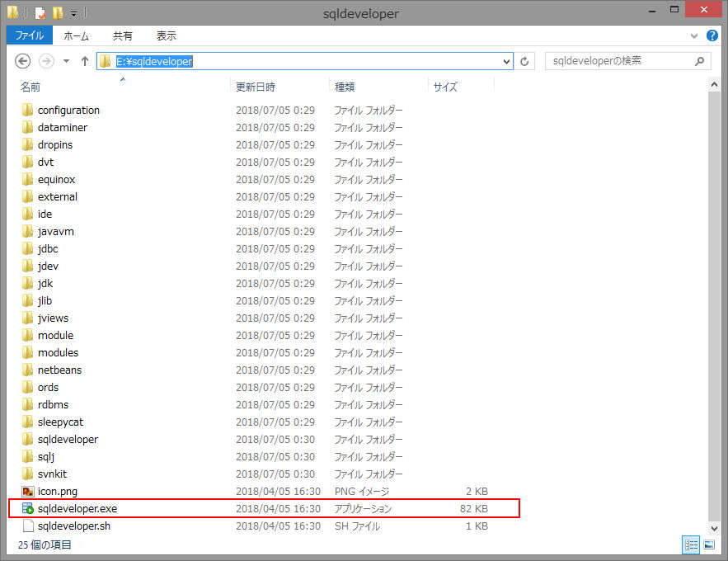The width and height of the screenshot is (728, 561).
Task: Expand the address bar history dropdown
Action: click(x=506, y=61)
